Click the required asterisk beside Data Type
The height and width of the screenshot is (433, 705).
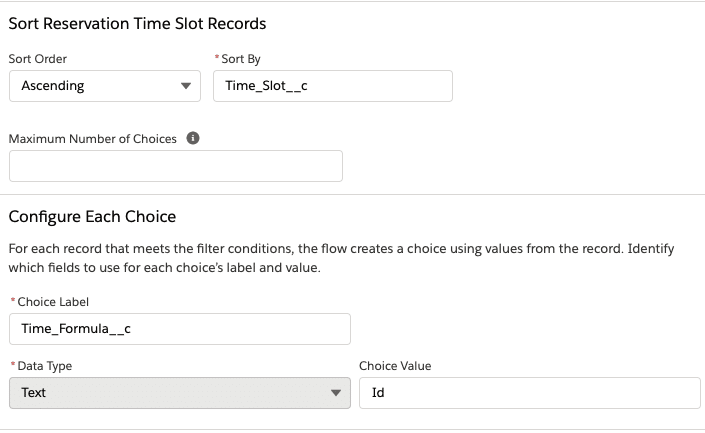(x=13, y=364)
